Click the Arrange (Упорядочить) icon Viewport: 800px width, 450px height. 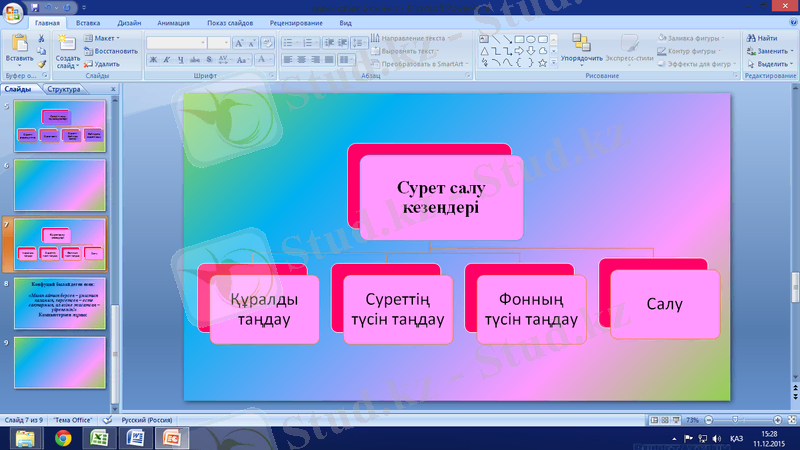tap(580, 43)
